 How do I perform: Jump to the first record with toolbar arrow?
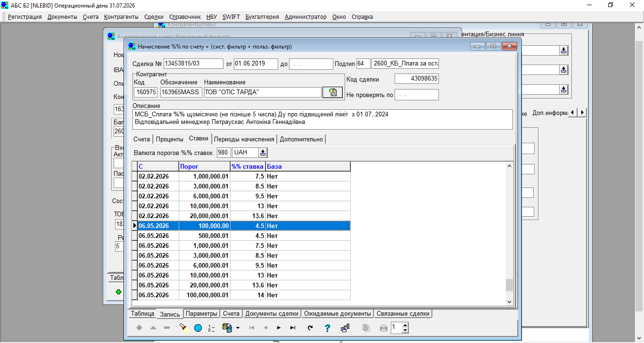pos(251,327)
